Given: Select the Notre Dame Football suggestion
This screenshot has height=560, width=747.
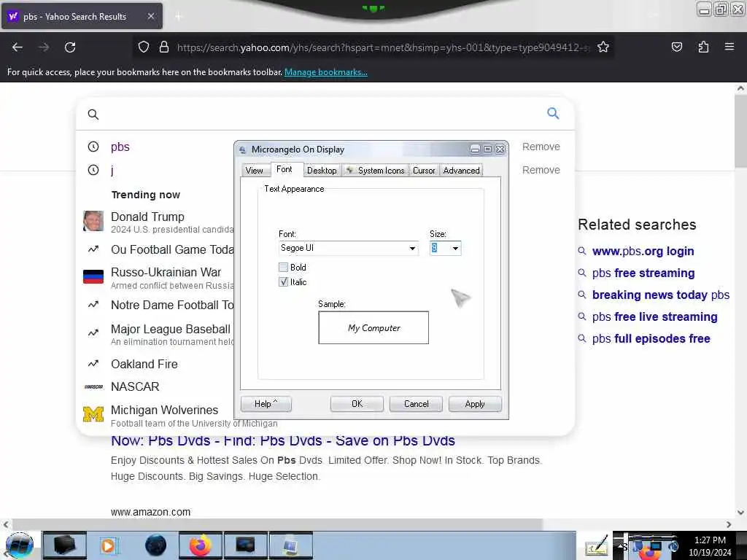Looking at the screenshot, I should [x=172, y=305].
